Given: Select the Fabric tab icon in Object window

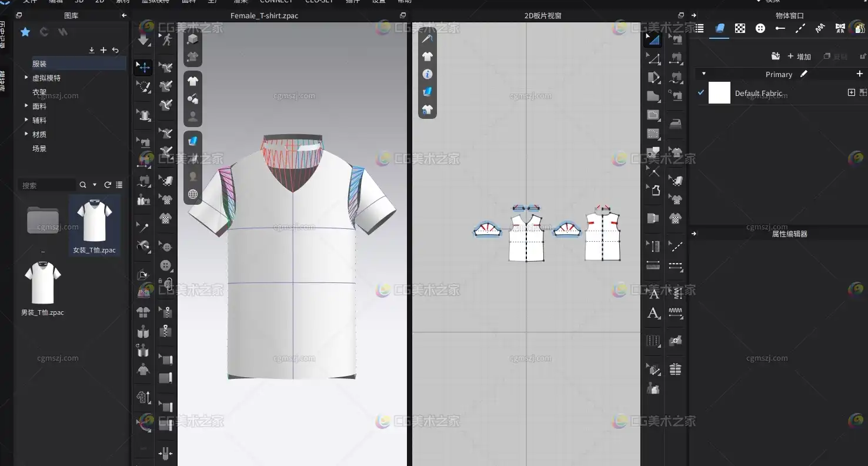Looking at the screenshot, I should click(x=720, y=28).
